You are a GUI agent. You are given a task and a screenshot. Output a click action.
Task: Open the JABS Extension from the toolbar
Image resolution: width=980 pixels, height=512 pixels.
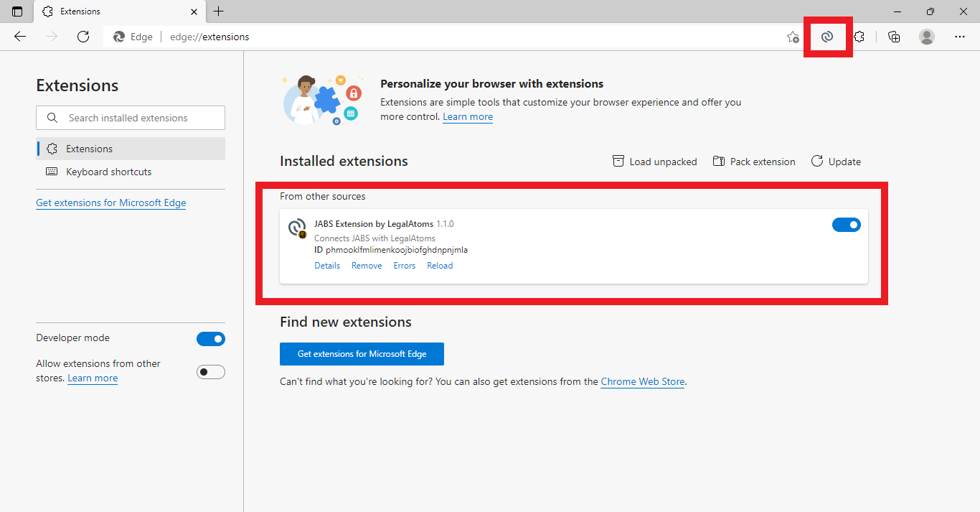828,36
